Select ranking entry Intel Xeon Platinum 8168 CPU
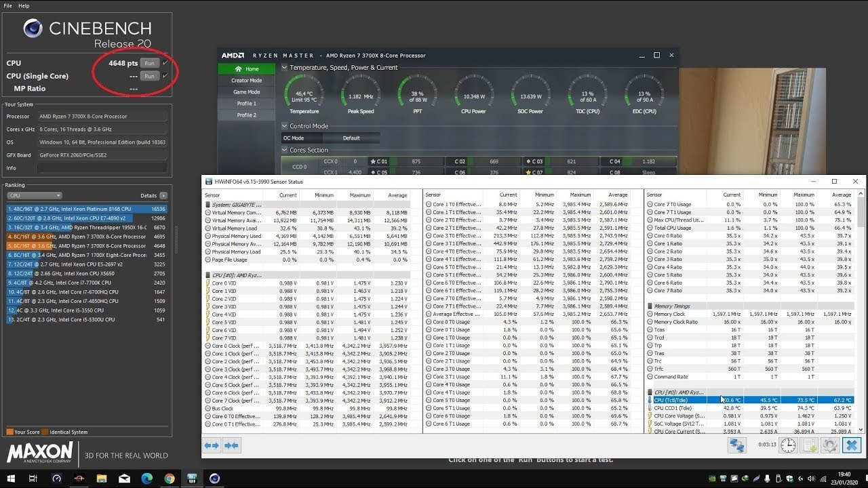 [86, 209]
